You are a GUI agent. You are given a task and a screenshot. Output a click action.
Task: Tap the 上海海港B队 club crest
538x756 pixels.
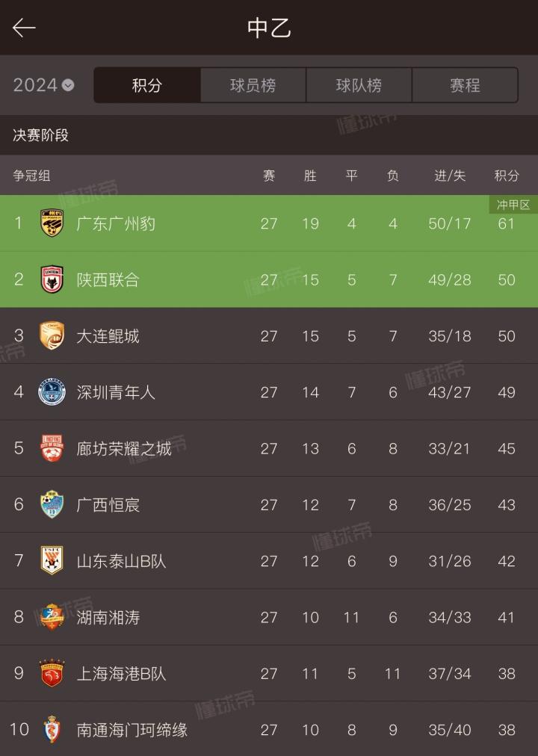coord(52,674)
